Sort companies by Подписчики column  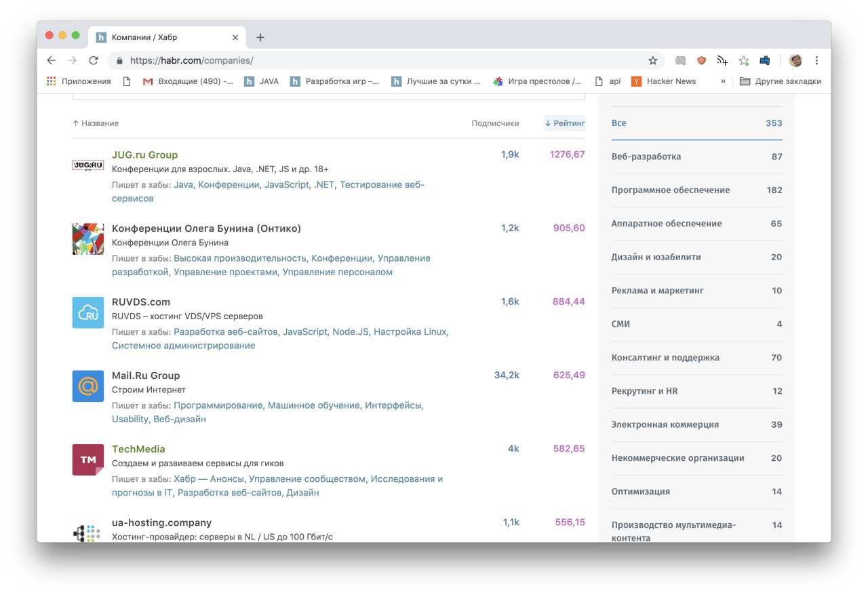point(495,123)
